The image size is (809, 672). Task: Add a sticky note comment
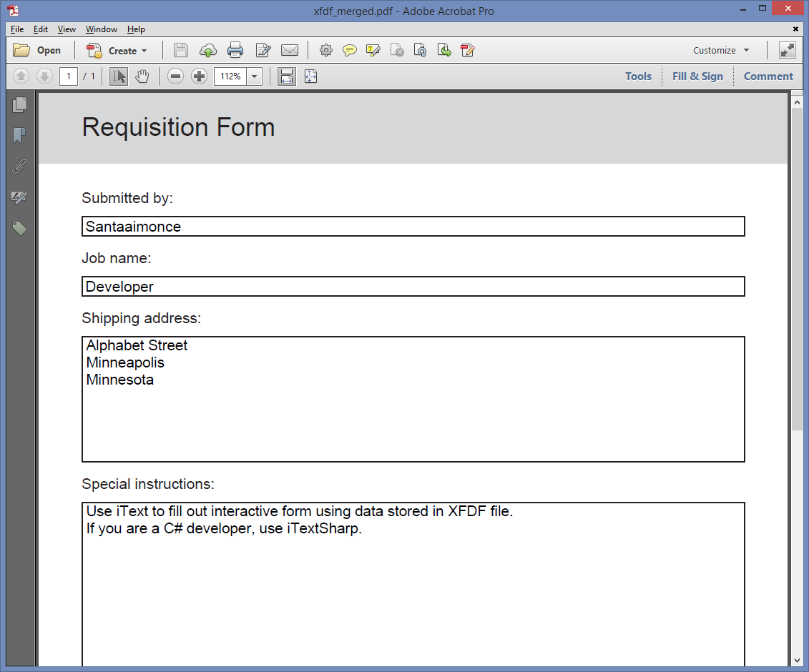pyautogui.click(x=350, y=51)
